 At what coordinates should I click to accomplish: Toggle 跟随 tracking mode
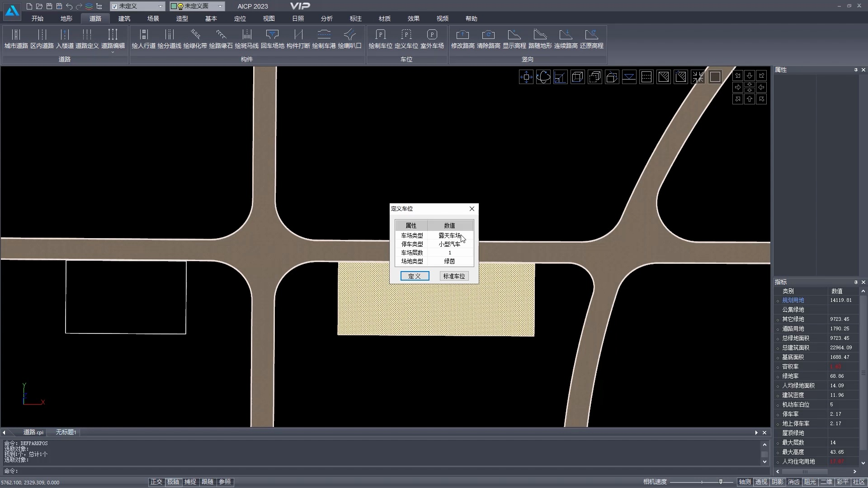tap(208, 482)
